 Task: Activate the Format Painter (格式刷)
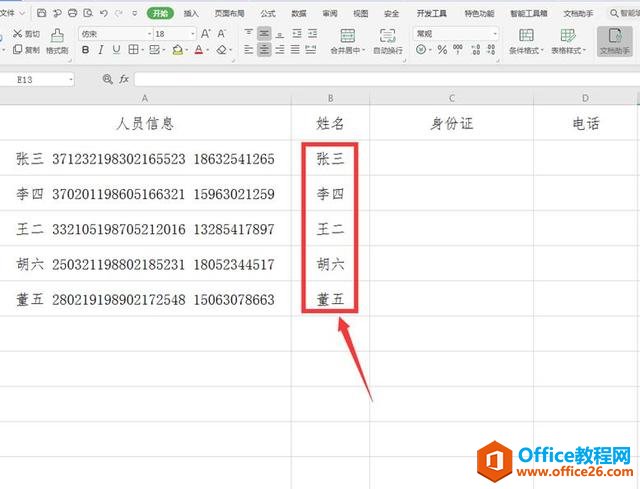click(57, 41)
